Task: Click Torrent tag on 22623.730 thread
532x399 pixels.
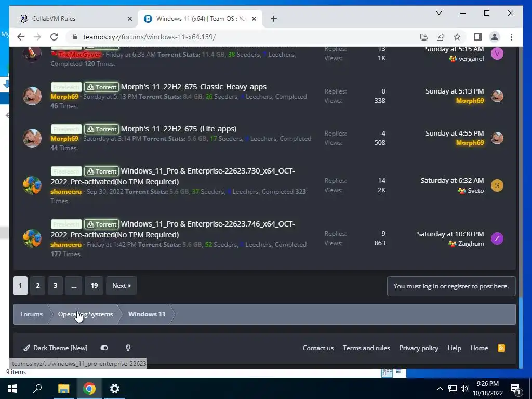Action: pos(101,171)
